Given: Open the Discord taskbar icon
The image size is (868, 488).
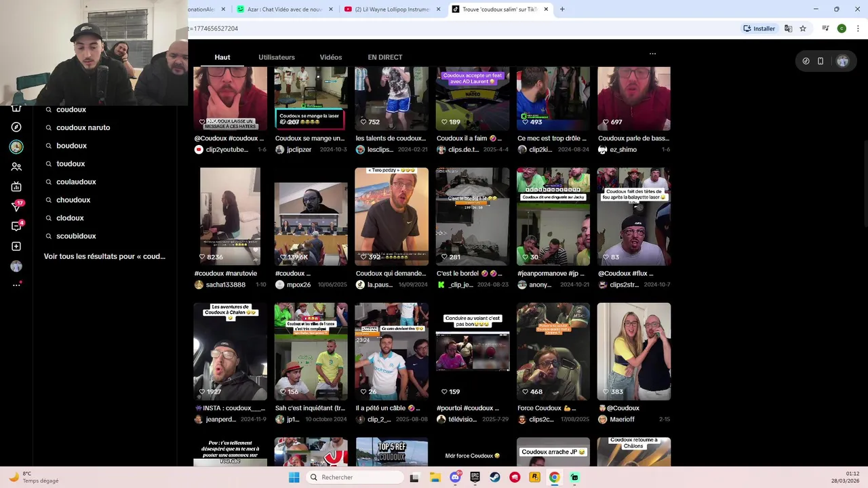Looking at the screenshot, I should tap(455, 477).
